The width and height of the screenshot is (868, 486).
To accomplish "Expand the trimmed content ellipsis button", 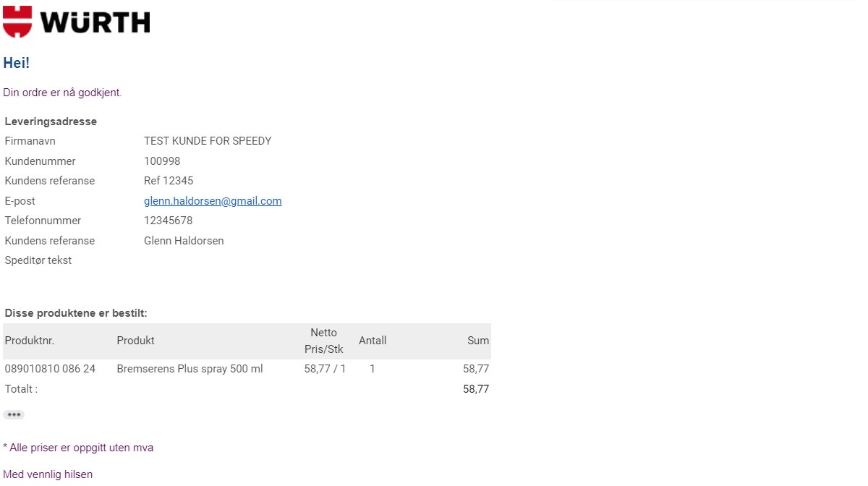I will tap(14, 415).
